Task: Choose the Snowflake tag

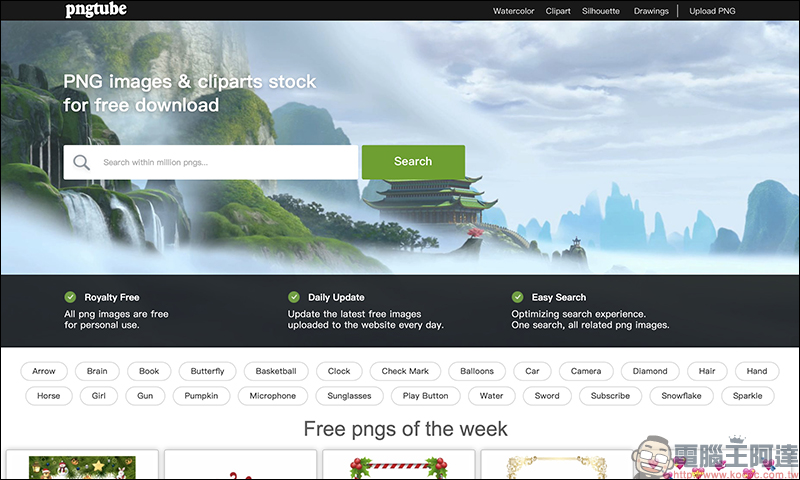Action: point(681,395)
